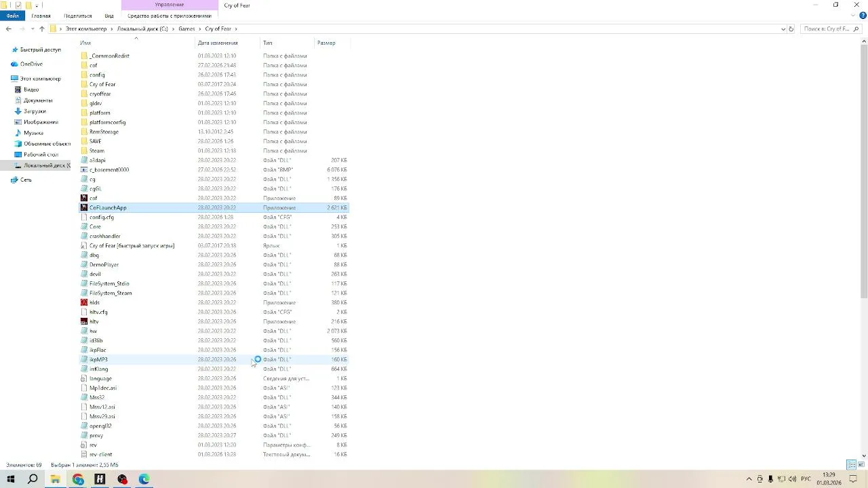868x488 pixels.
Task: Open the Вид ribbon tab
Action: tap(109, 16)
